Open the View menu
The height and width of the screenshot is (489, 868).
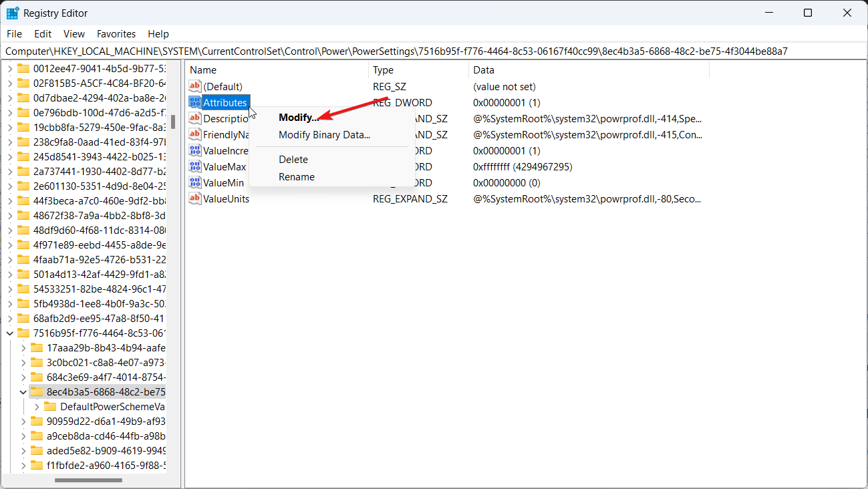pos(74,33)
